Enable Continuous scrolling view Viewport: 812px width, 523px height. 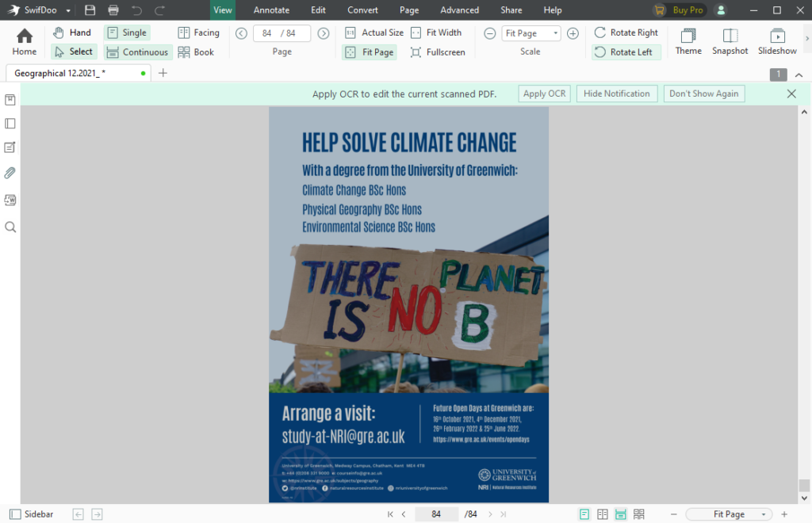point(137,52)
